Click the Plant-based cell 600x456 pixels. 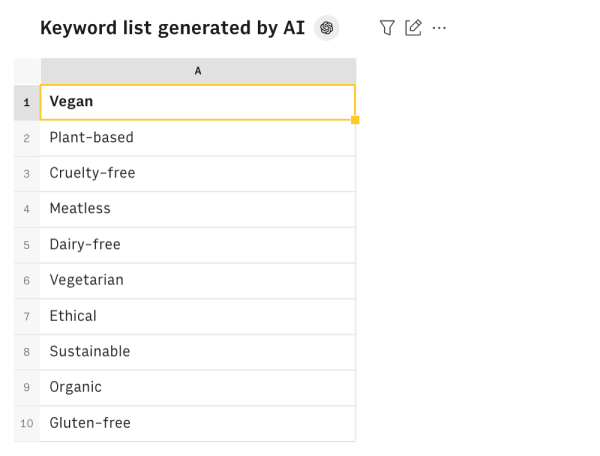[197, 138]
